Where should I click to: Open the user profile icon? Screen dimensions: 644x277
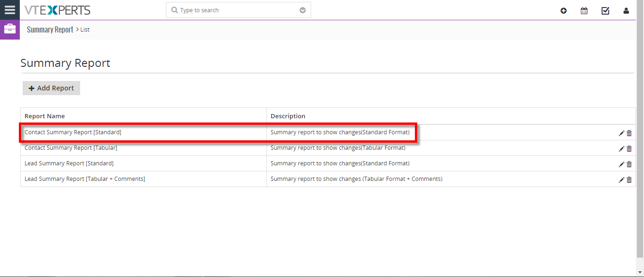click(x=626, y=10)
